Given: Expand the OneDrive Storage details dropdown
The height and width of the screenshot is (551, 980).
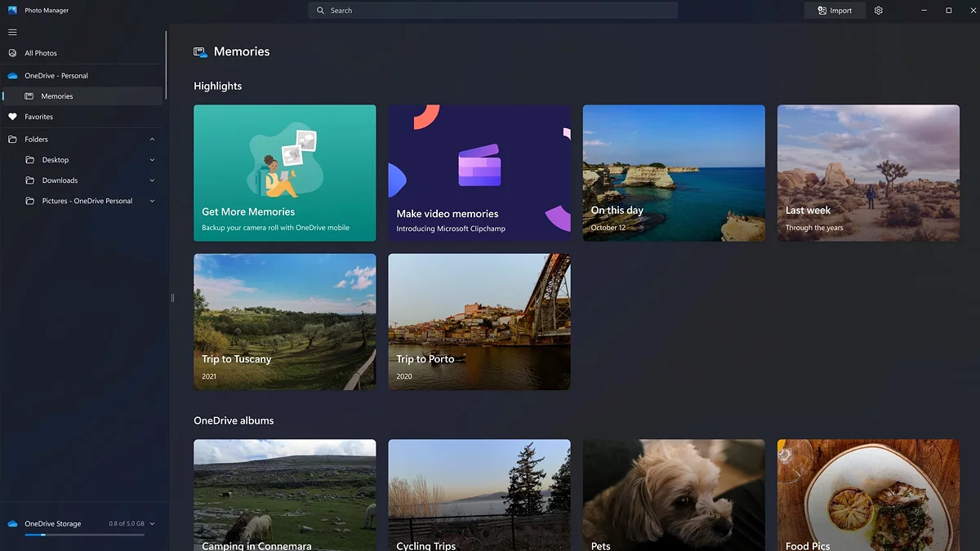Looking at the screenshot, I should (x=152, y=524).
